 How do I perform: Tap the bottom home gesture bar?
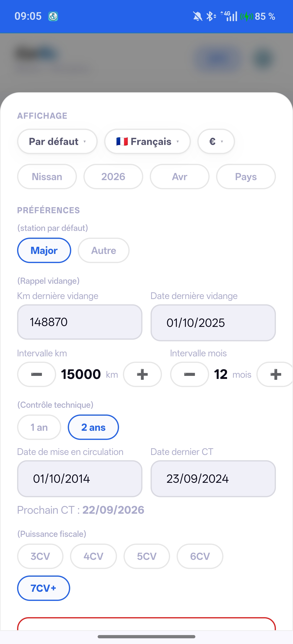[146, 636]
